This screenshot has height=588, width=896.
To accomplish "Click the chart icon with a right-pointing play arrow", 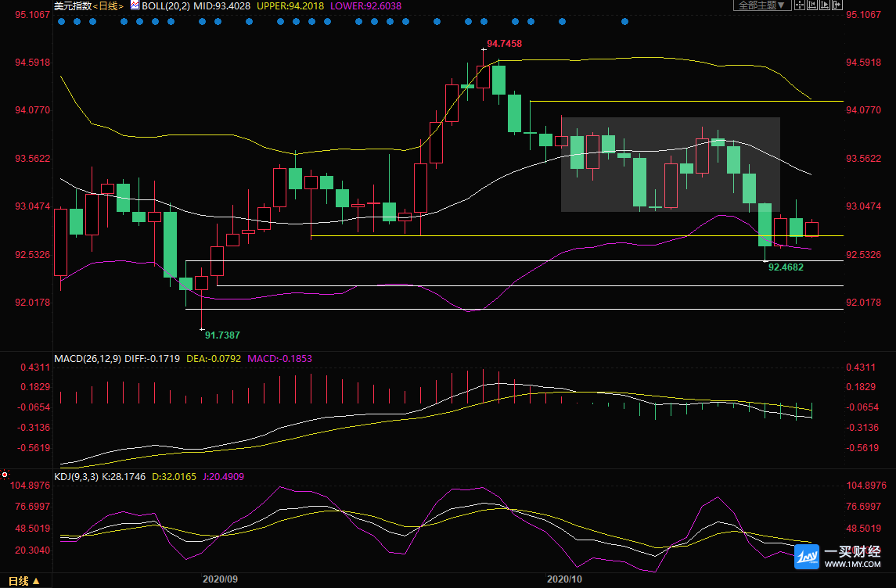I will [825, 5].
